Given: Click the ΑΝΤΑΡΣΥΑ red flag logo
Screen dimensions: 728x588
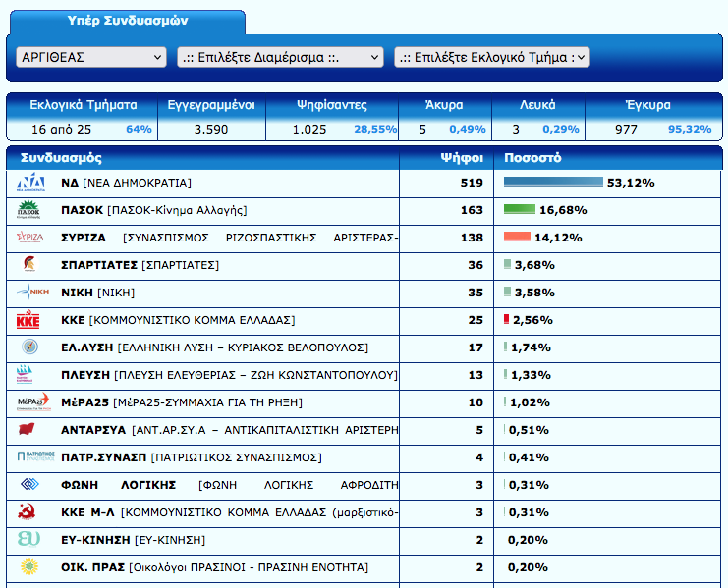Looking at the screenshot, I should (30, 430).
